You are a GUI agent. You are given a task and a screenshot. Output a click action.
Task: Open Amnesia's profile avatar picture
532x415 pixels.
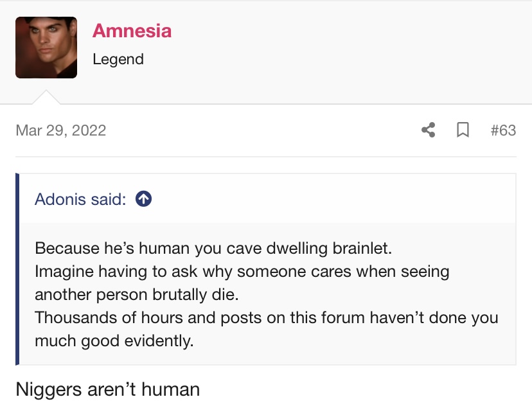tap(46, 48)
